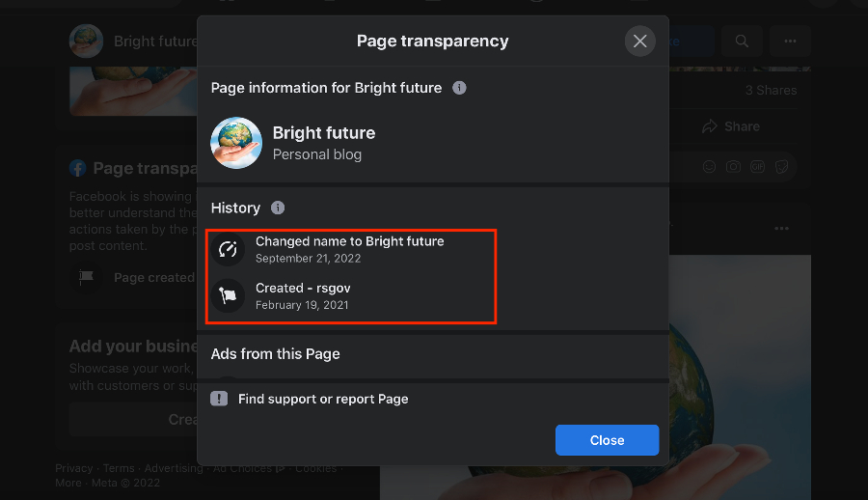Open the Bright future profile picture in dialog
Viewport: 868px width, 500px height.
pos(236,143)
